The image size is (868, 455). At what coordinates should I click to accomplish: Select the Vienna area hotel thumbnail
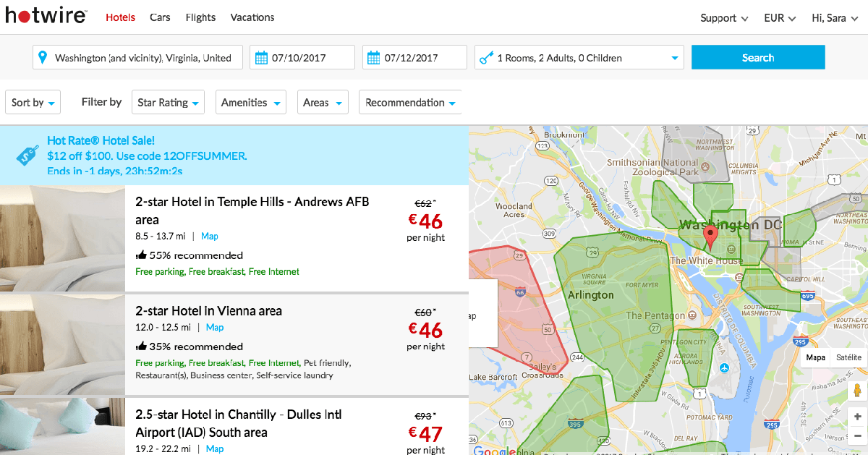(x=62, y=345)
